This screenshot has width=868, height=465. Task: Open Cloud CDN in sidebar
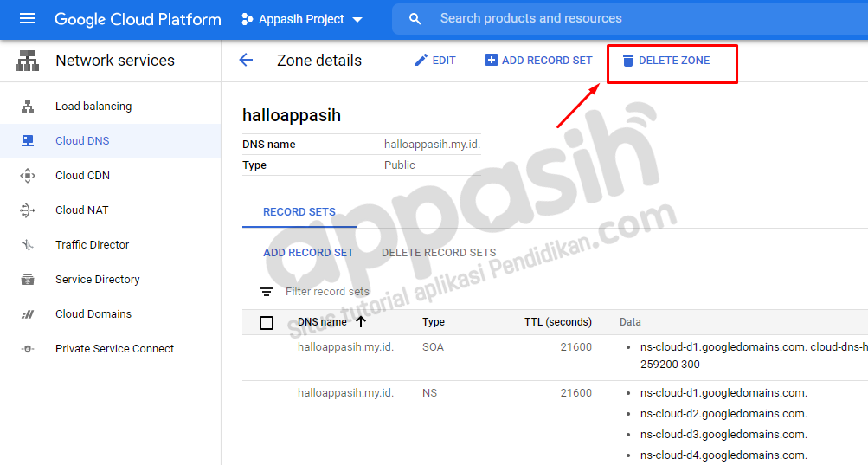tap(82, 175)
